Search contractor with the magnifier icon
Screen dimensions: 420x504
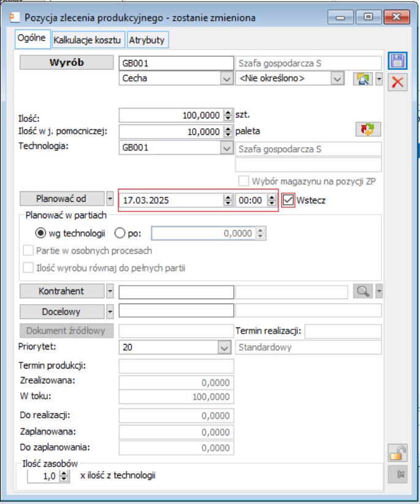click(362, 291)
